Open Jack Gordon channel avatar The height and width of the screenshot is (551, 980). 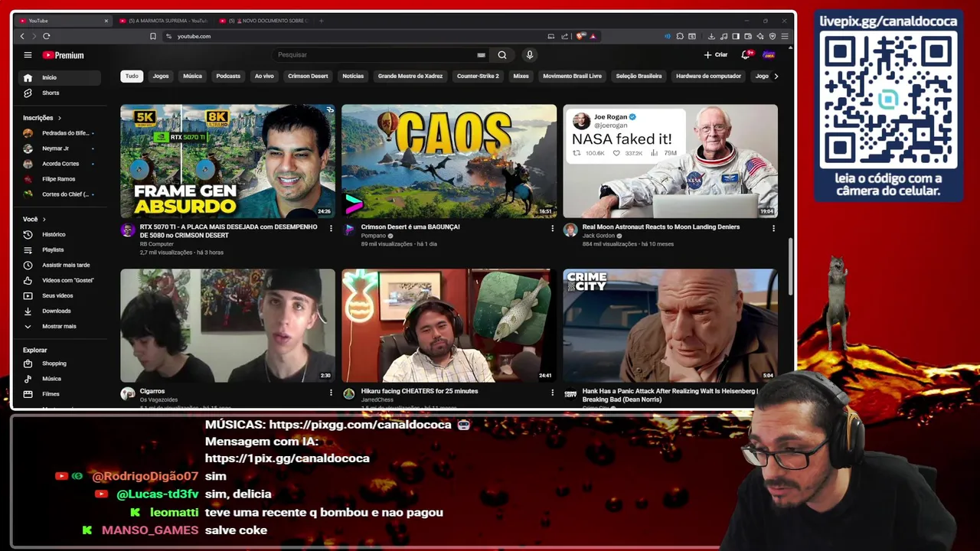coord(570,230)
